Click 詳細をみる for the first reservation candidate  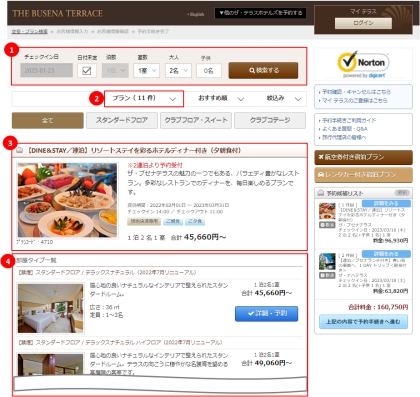386,203
